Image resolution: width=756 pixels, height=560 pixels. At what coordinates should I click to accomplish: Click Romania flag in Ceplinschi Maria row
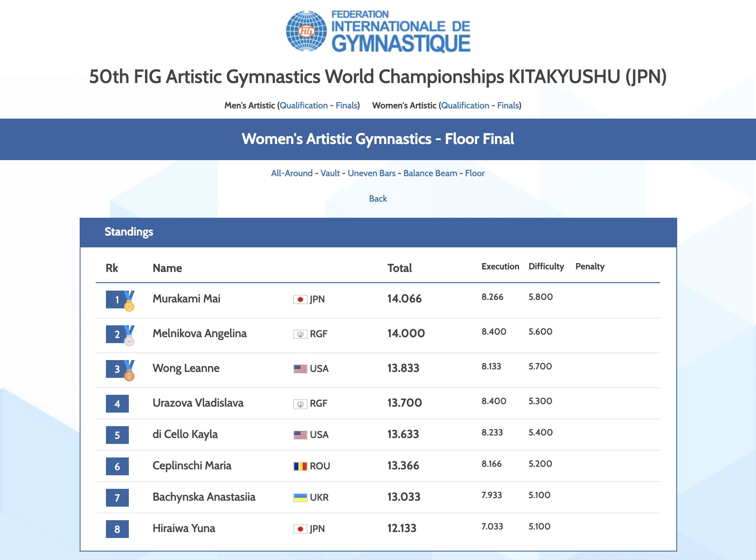[300, 466]
